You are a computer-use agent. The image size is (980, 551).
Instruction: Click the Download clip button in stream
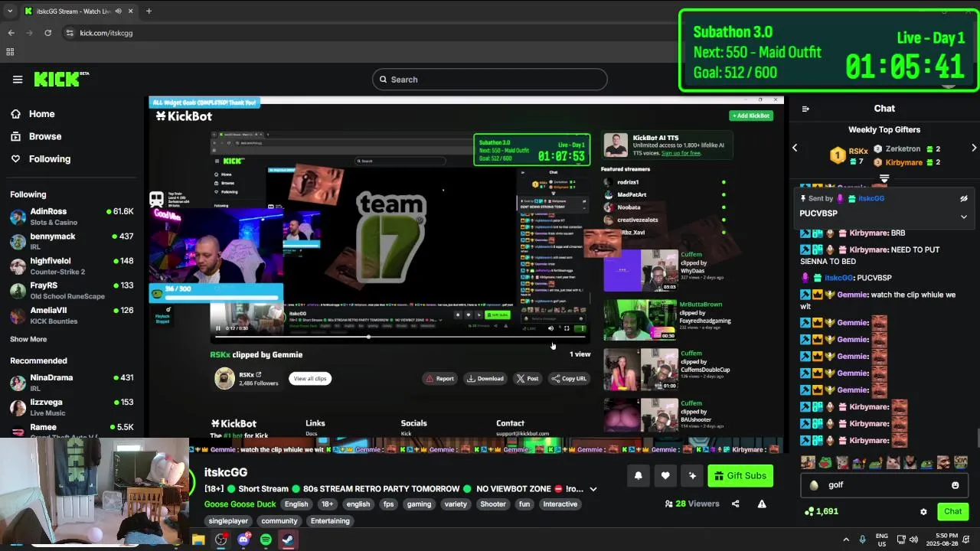tap(486, 379)
